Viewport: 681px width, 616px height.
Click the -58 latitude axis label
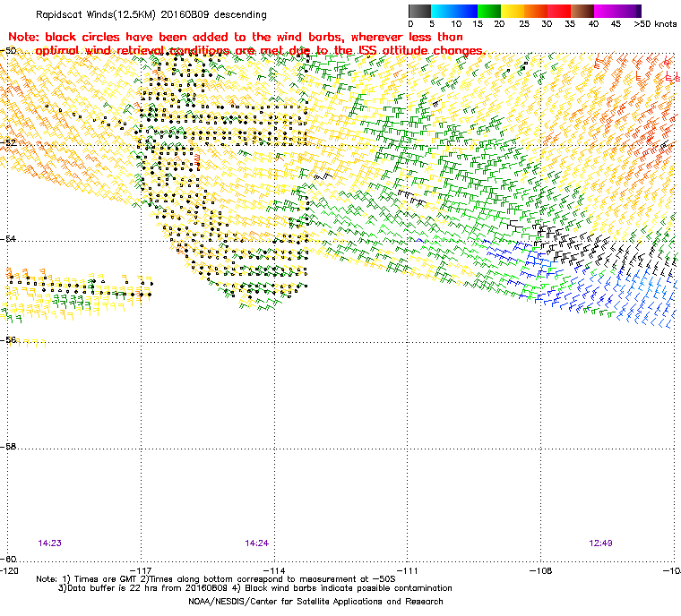8,446
